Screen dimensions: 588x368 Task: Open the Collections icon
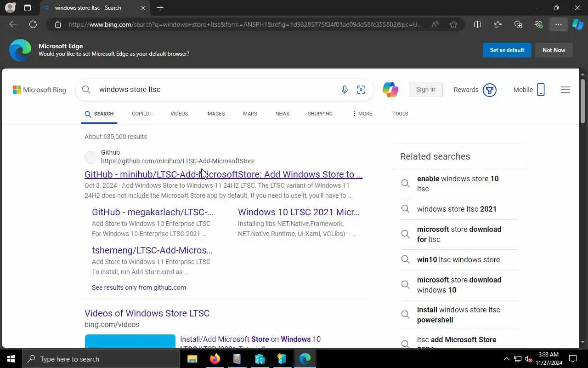point(518,24)
